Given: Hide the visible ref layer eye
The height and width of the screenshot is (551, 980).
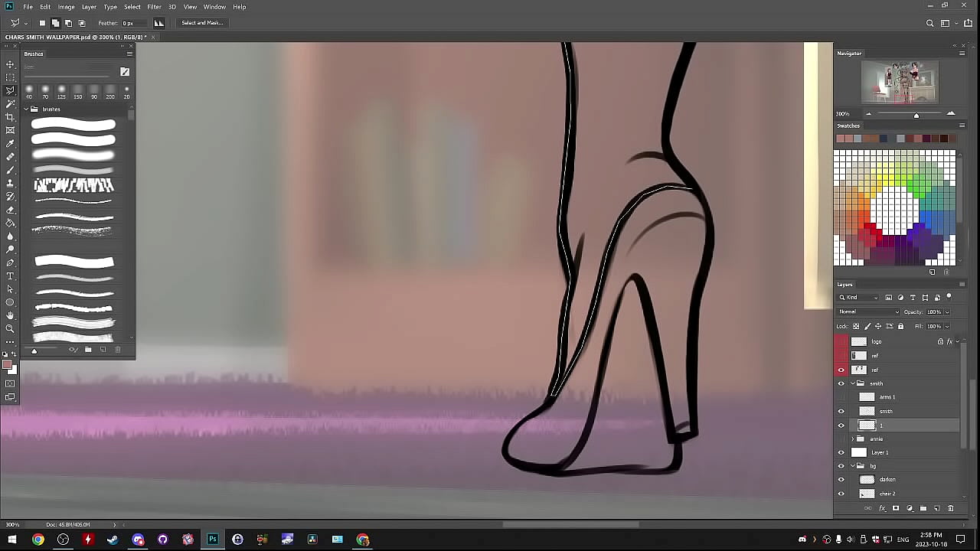Looking at the screenshot, I should pyautogui.click(x=841, y=370).
